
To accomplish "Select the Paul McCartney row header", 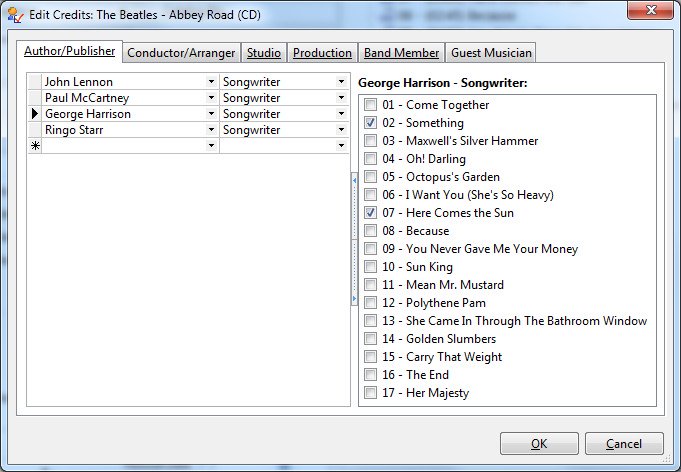I will (x=35, y=98).
